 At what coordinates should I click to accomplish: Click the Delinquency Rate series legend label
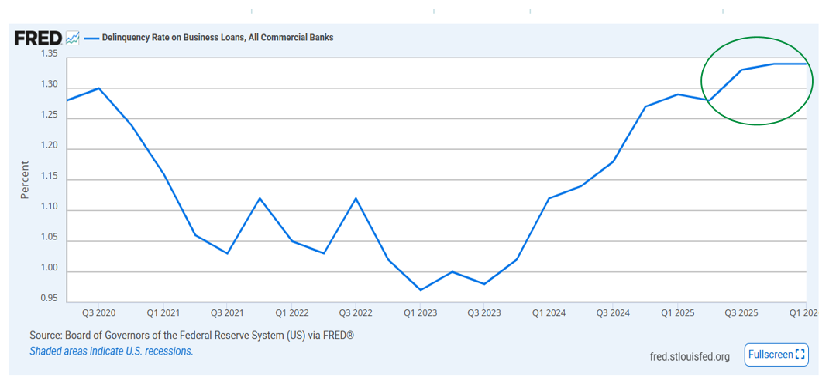point(217,38)
